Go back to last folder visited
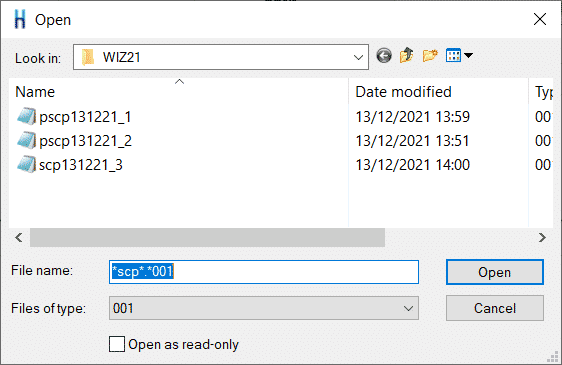562x365 pixels. 384,56
